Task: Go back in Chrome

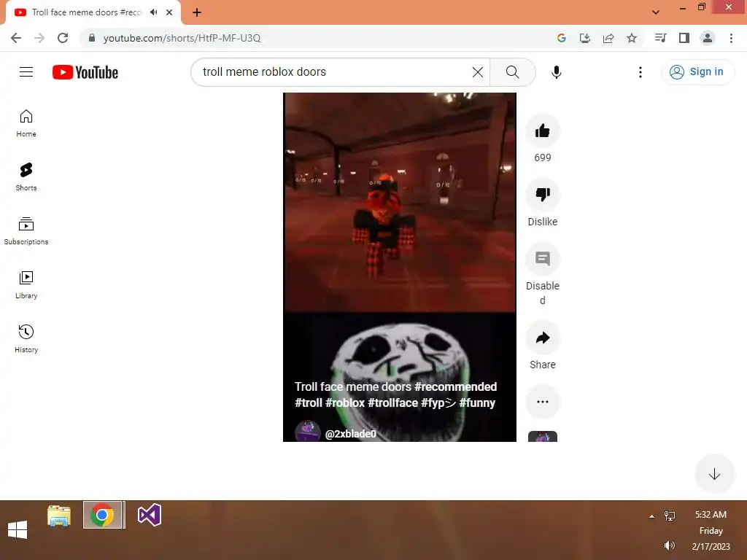Action: click(16, 38)
